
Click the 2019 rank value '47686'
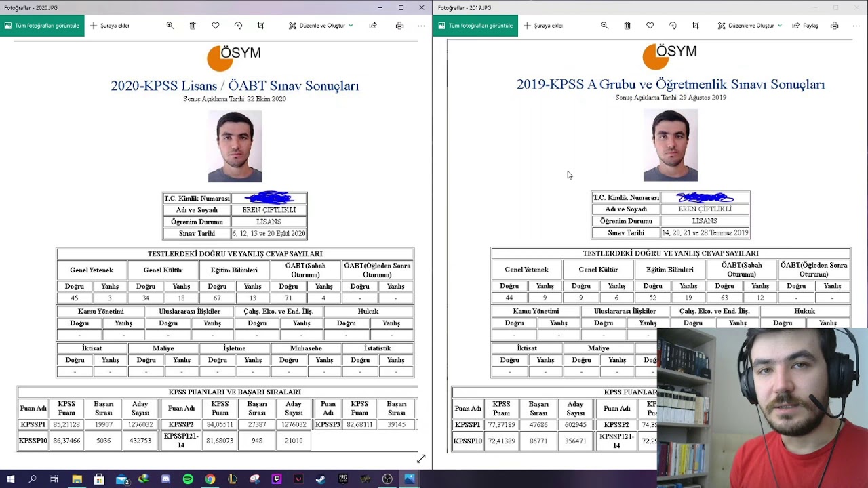[538, 425]
